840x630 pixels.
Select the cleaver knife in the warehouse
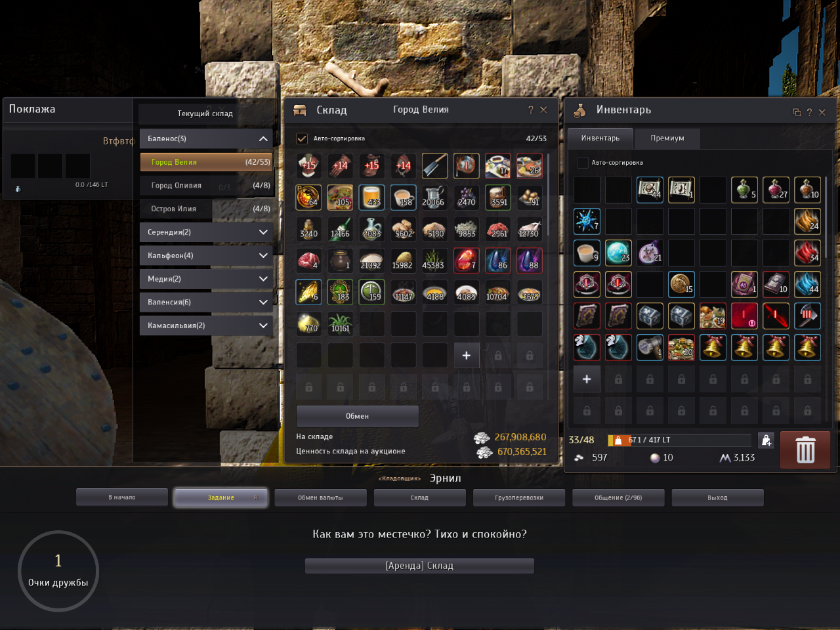coord(434,166)
